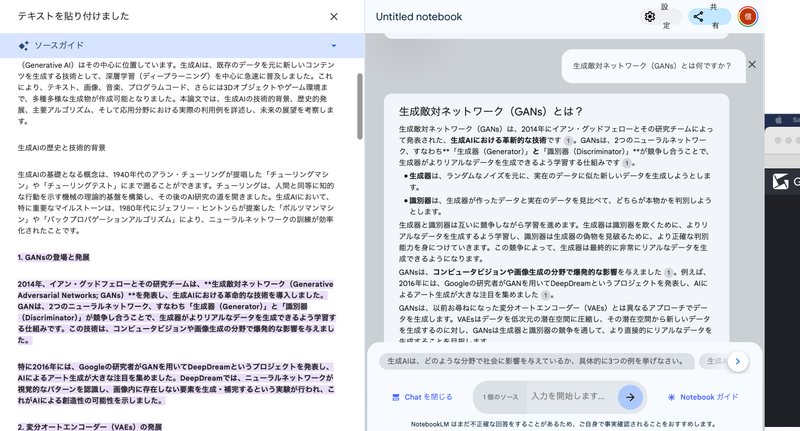This screenshot has height=431, width=800.
Task: Click the sparkle icon beside ソースガイド
Action: [x=23, y=46]
